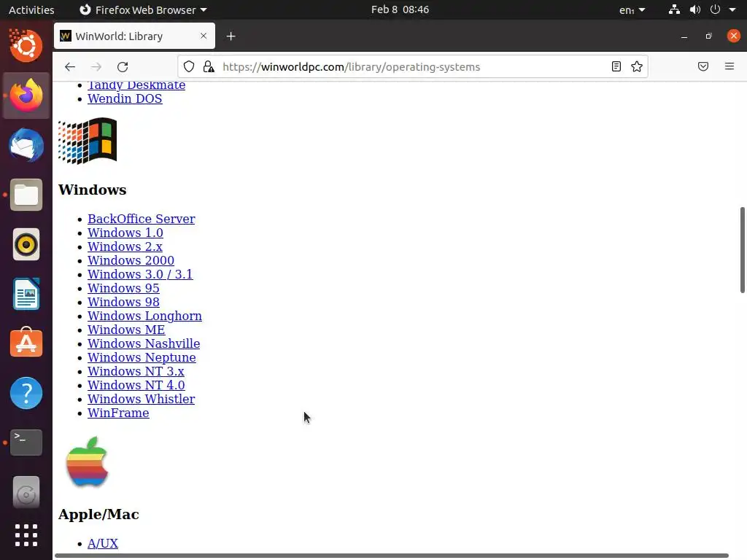Viewport: 747px width, 560px height.
Task: Open the Windows Longhorn link
Action: pyautogui.click(x=144, y=316)
